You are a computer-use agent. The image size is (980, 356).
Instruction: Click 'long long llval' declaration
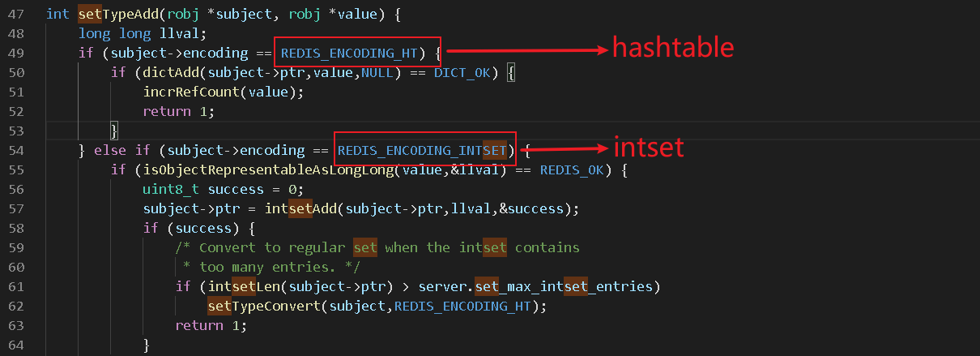point(143,33)
